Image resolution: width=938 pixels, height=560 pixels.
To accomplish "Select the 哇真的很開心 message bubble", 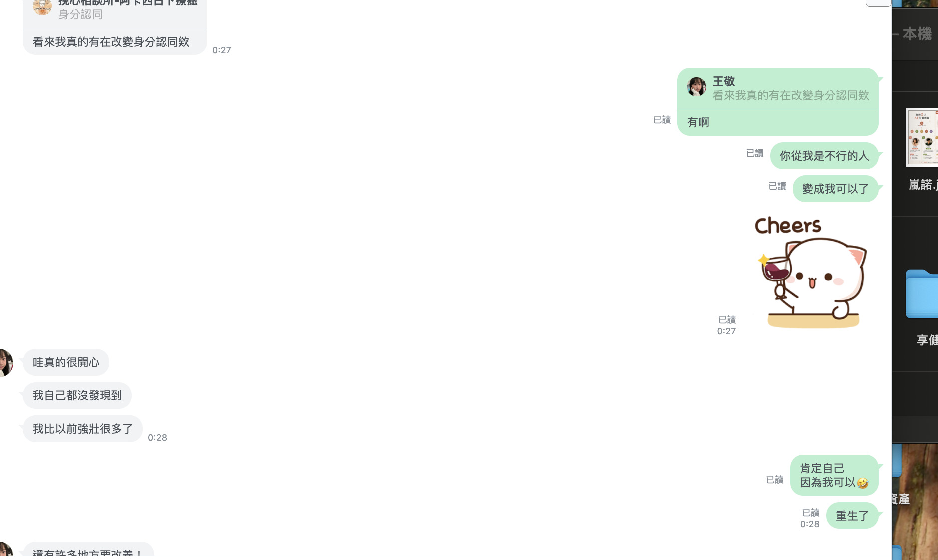I will click(x=66, y=362).
